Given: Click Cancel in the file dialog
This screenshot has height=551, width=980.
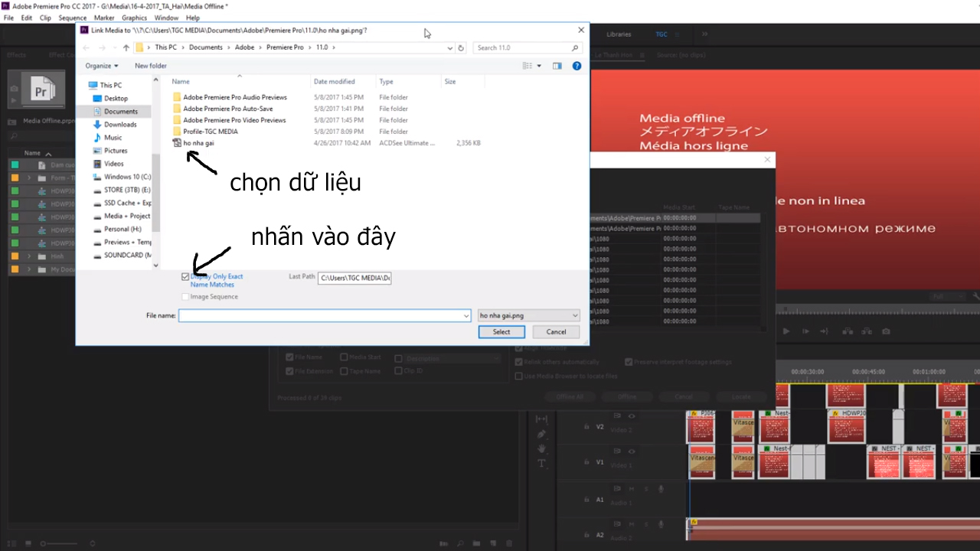Looking at the screenshot, I should 556,331.
